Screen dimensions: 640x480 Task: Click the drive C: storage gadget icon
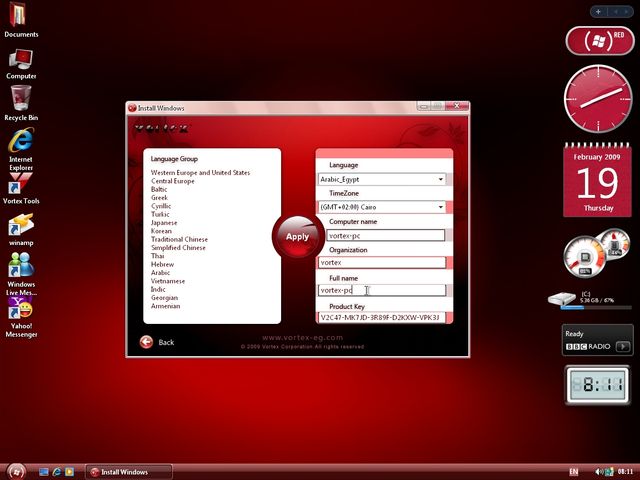tap(562, 298)
